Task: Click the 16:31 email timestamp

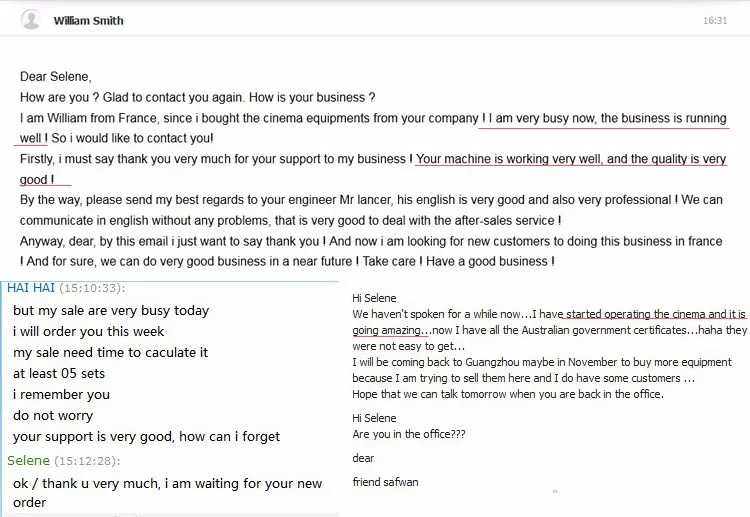Action: (x=715, y=21)
